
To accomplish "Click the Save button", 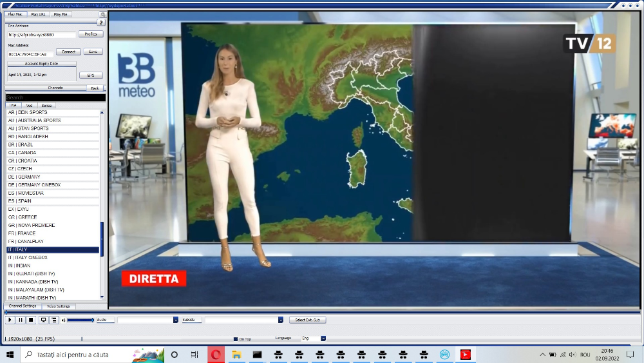I will (93, 52).
